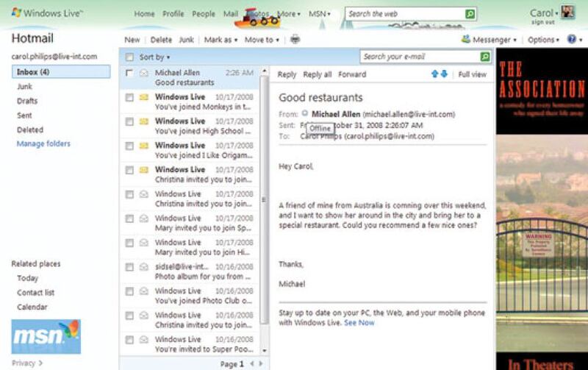Screen dimensions: 588x370
Task: Check the You've joined Monkeys message
Action: pos(129,98)
